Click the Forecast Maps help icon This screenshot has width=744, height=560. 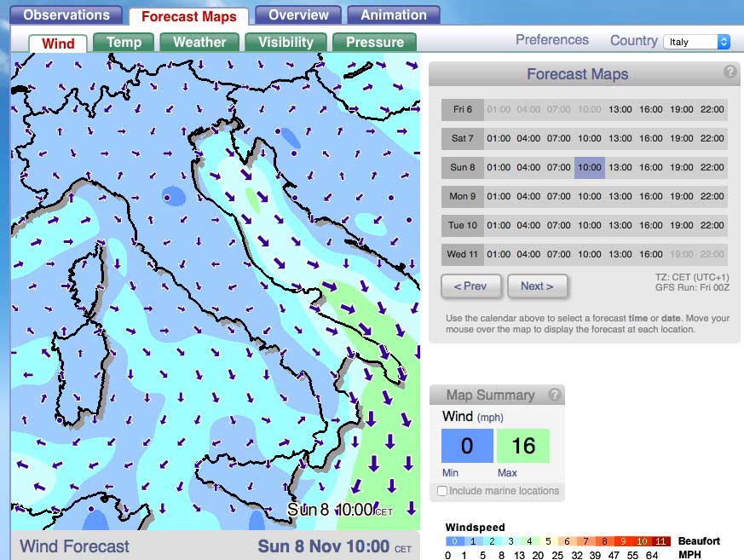click(730, 73)
